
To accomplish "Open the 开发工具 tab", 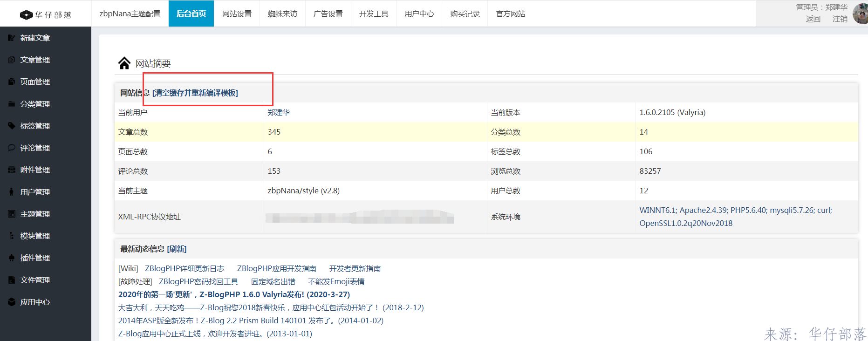I will (374, 14).
